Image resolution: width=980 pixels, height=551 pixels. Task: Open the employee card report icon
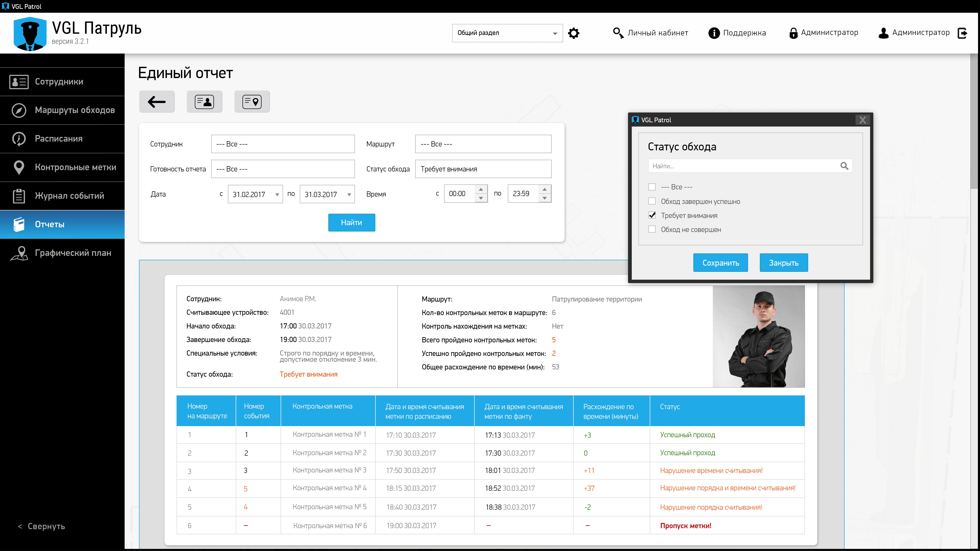(x=204, y=102)
